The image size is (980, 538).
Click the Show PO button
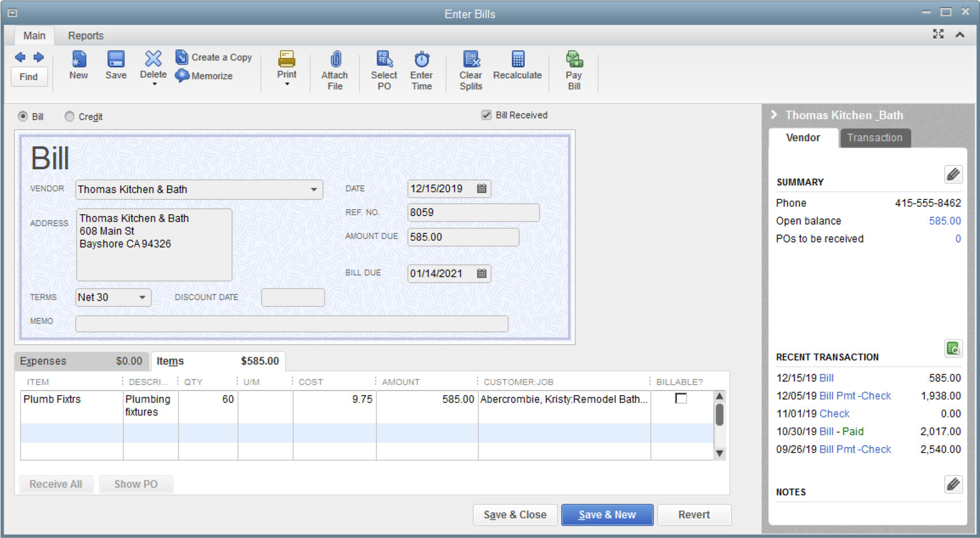(136, 484)
